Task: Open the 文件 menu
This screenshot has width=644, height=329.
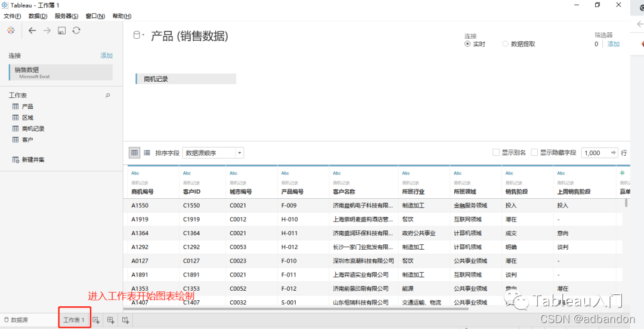Action: tap(13, 16)
